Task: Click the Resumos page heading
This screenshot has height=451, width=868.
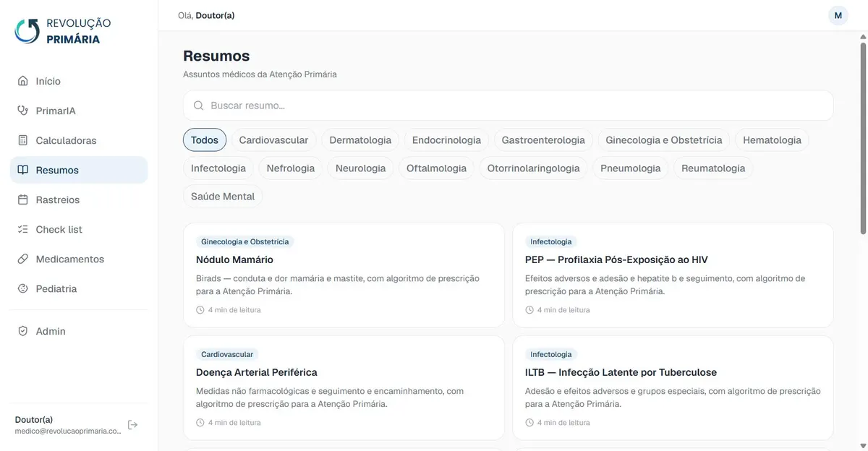Action: coord(216,56)
